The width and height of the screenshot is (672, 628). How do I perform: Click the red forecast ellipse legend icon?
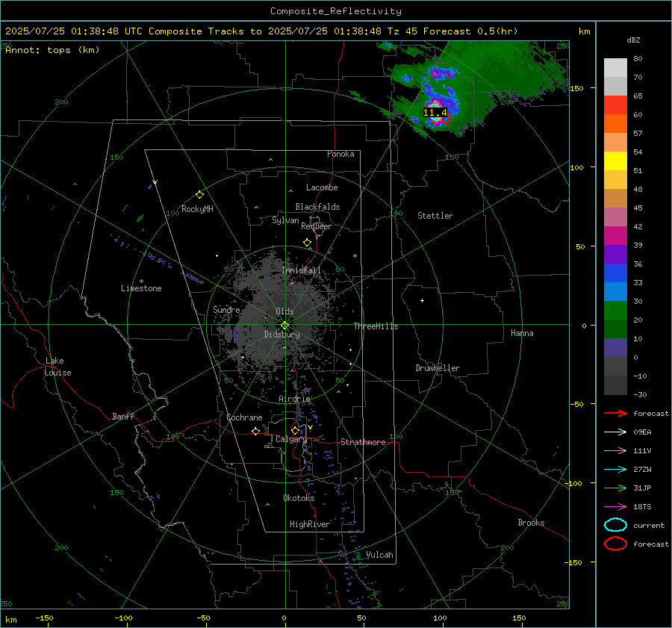[615, 544]
